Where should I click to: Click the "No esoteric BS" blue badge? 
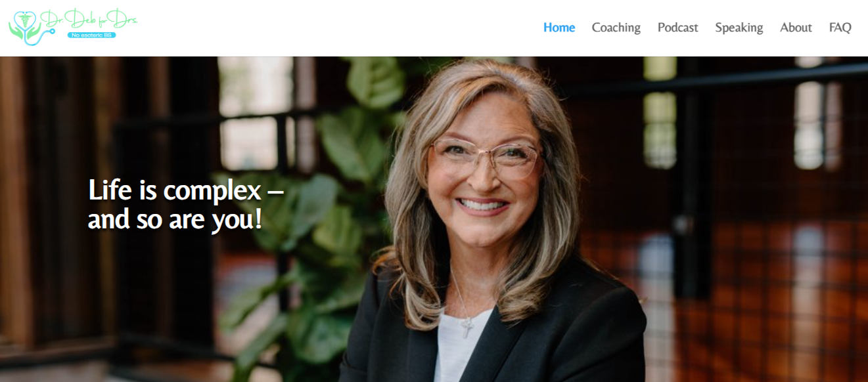point(92,35)
